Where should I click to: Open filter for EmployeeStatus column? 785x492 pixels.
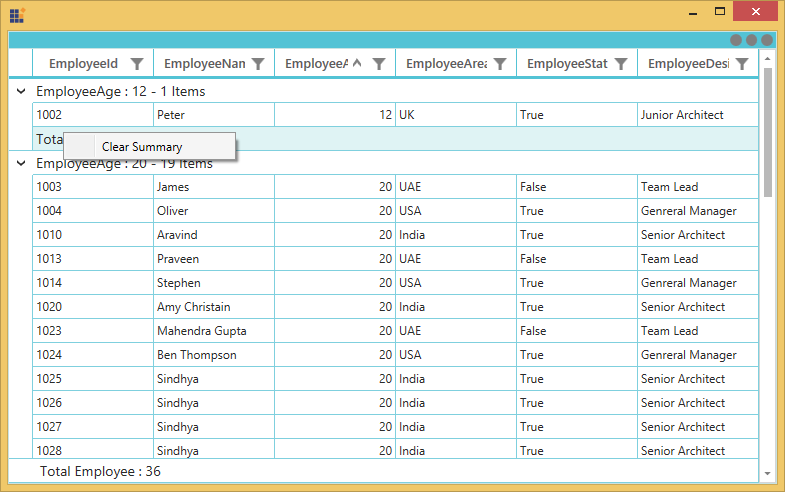tap(621, 64)
